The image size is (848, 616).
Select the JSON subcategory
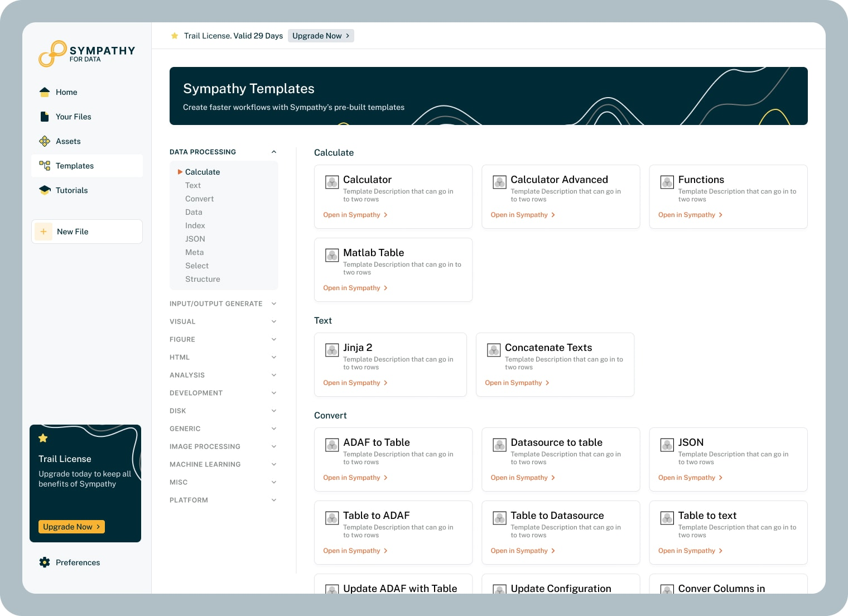195,239
